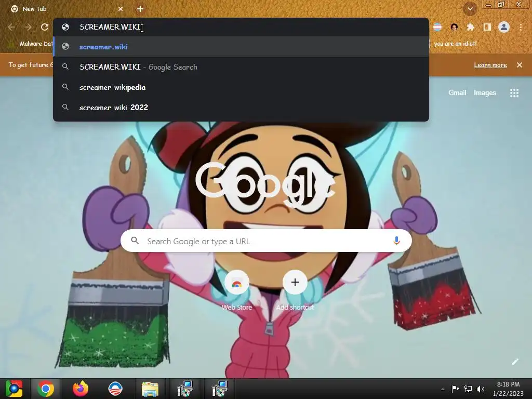The image size is (532, 399).
Task: Open Action Center flag icon
Action: click(455, 389)
